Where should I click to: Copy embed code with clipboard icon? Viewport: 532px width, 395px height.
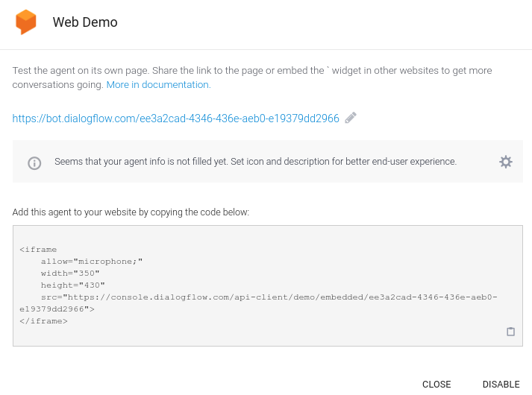[x=510, y=332]
